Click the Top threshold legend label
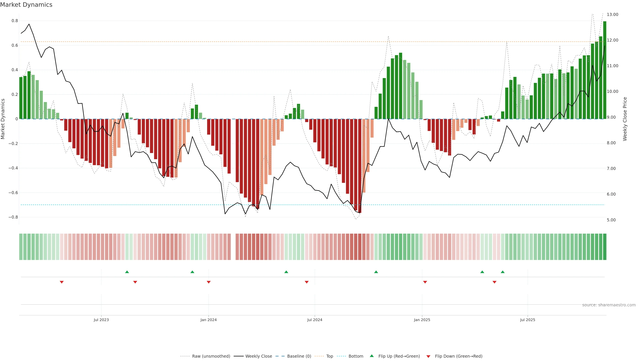Screen dimensions: 644x362 [330, 356]
